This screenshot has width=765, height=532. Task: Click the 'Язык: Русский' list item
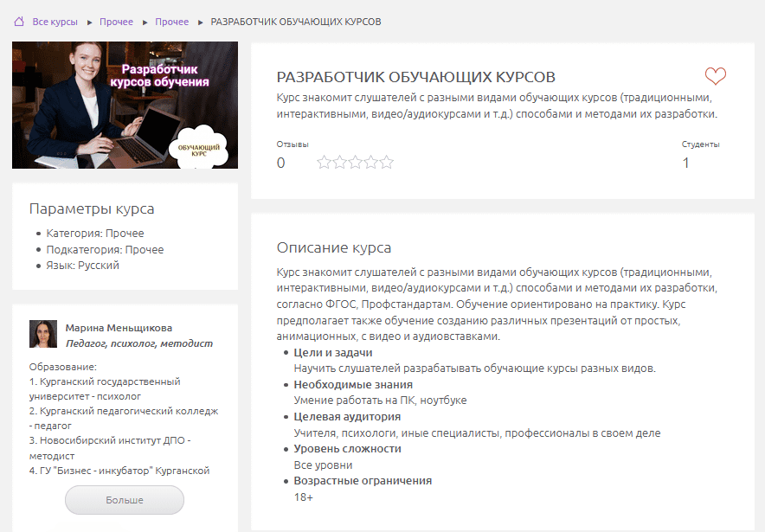[x=82, y=266]
